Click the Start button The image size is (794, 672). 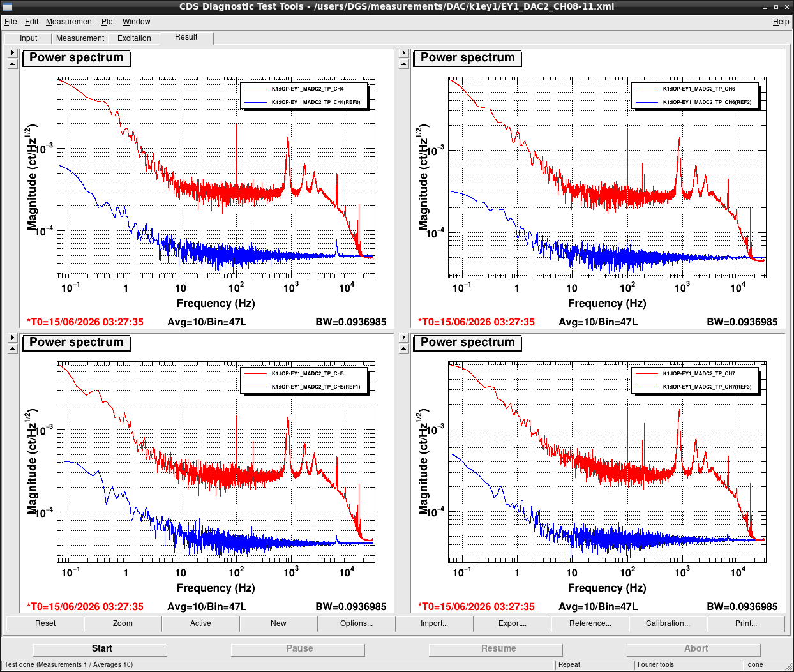click(x=101, y=648)
